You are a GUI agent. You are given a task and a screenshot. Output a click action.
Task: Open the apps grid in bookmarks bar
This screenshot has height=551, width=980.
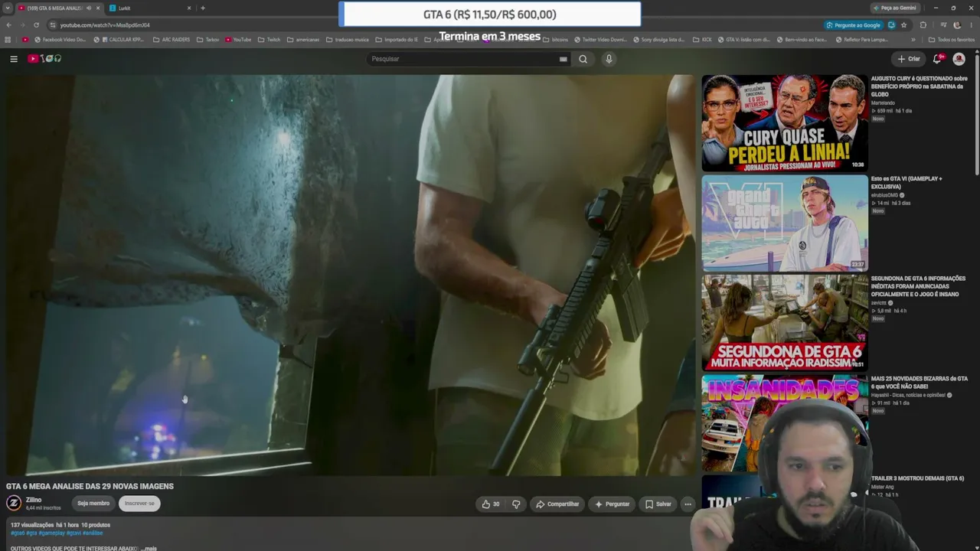[x=8, y=40]
